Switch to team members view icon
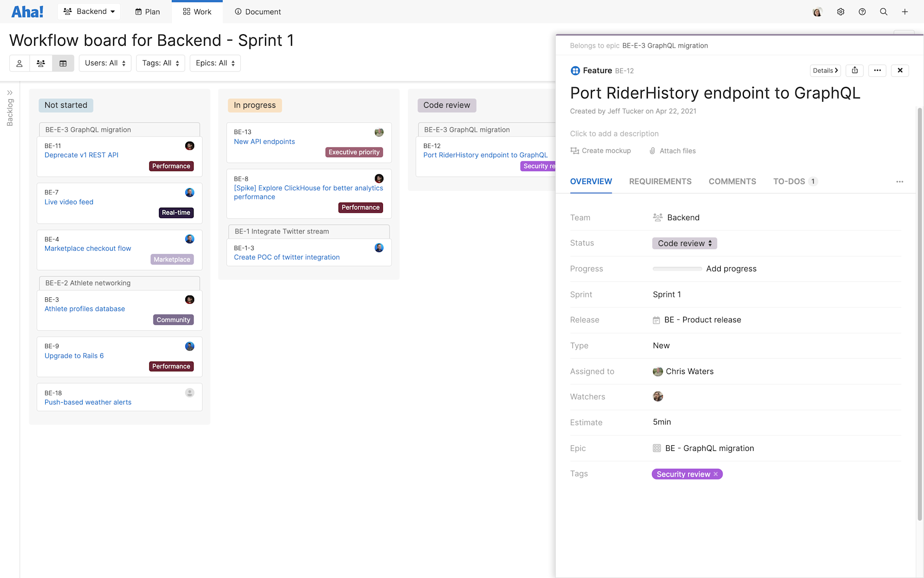This screenshot has height=578, width=924. pos(41,63)
